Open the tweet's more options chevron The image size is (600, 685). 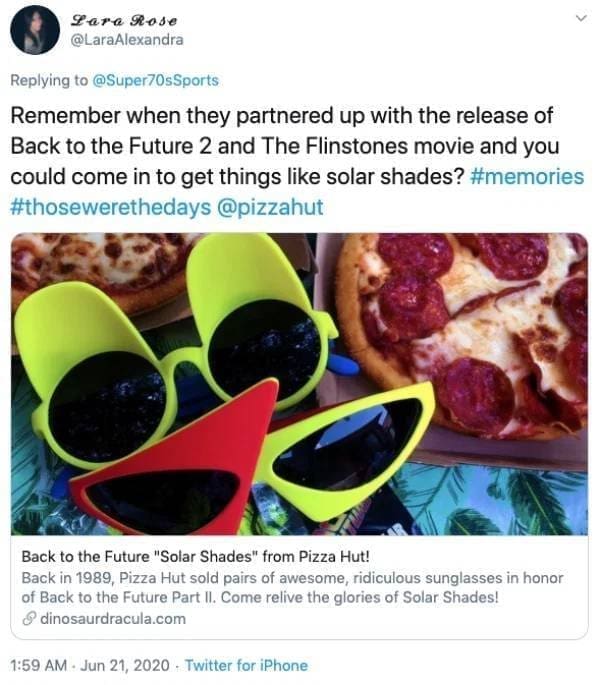(577, 18)
